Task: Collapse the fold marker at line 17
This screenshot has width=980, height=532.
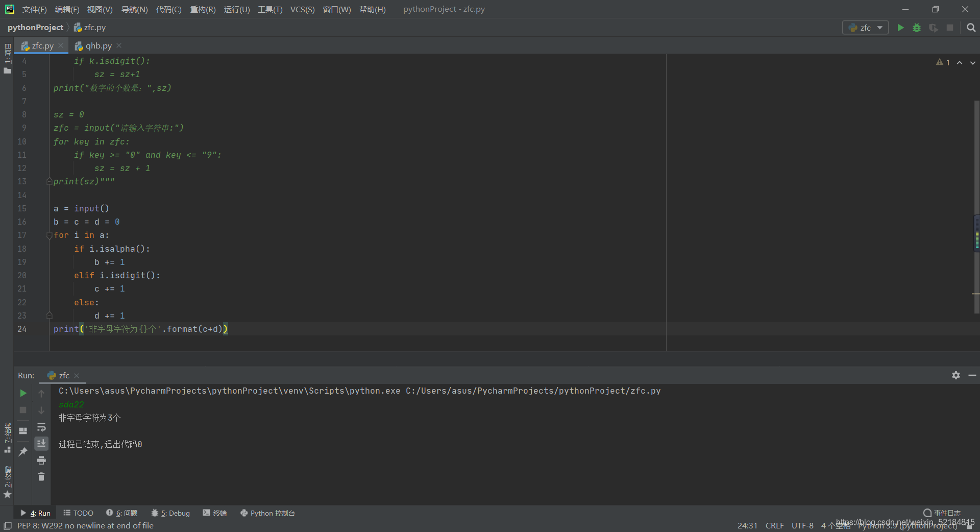Action: [50, 235]
